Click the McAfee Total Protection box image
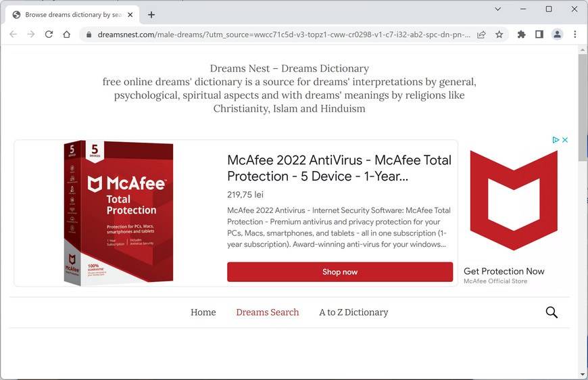The height and width of the screenshot is (380, 588). (118, 213)
